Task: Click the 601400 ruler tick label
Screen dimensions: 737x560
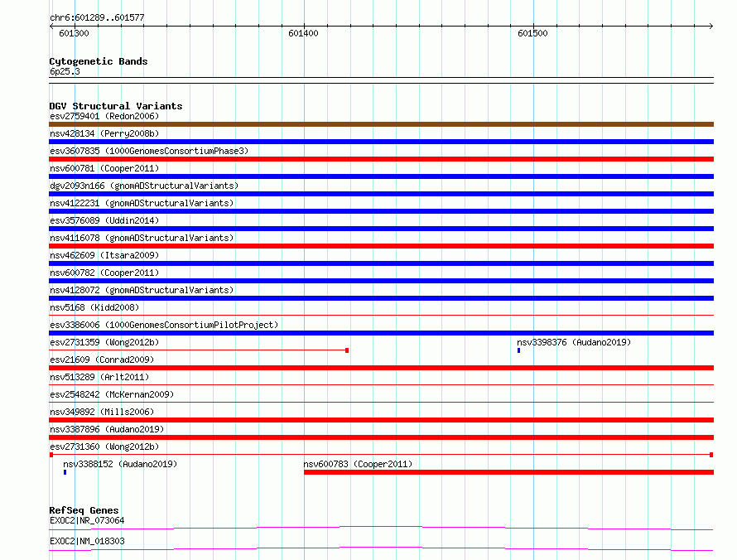Action: [x=303, y=33]
